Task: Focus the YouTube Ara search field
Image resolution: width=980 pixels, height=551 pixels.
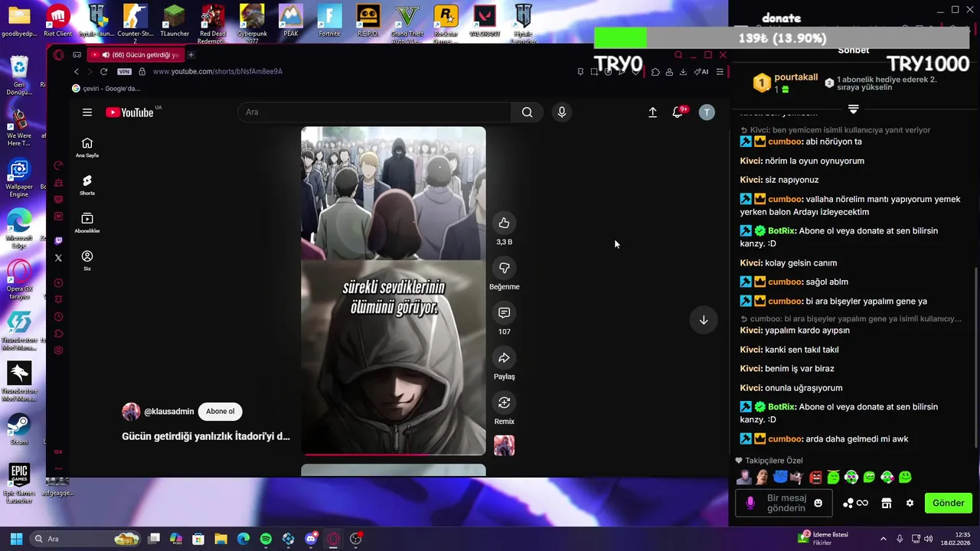Action: pos(374,112)
